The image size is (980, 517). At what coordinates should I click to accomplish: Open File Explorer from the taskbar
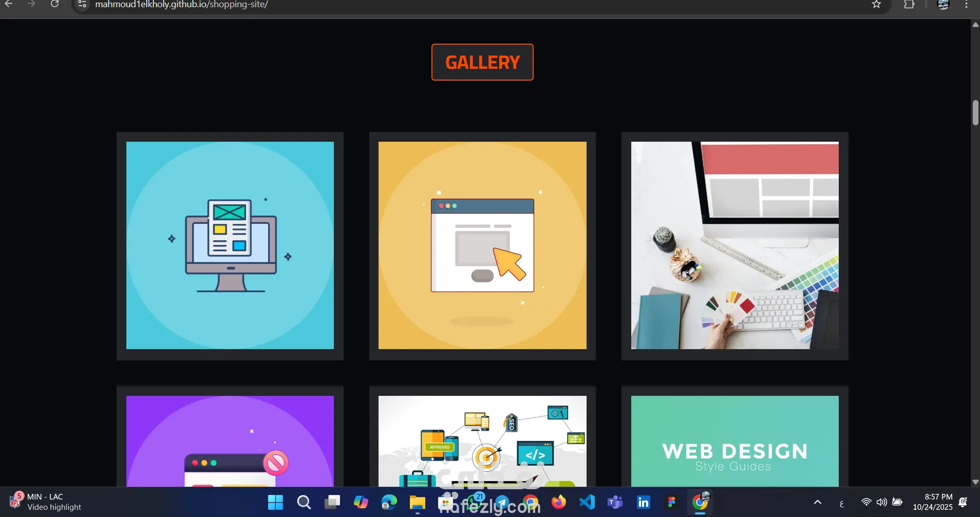[417, 502]
